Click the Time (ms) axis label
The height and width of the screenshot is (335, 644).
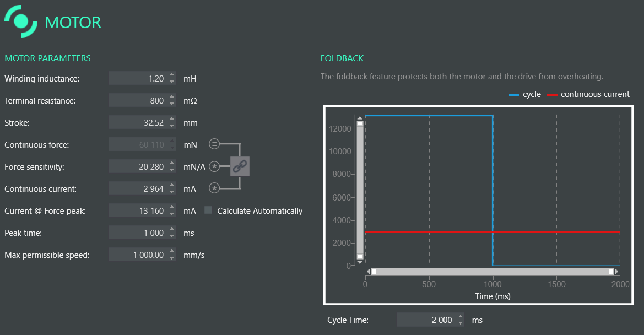493,296
